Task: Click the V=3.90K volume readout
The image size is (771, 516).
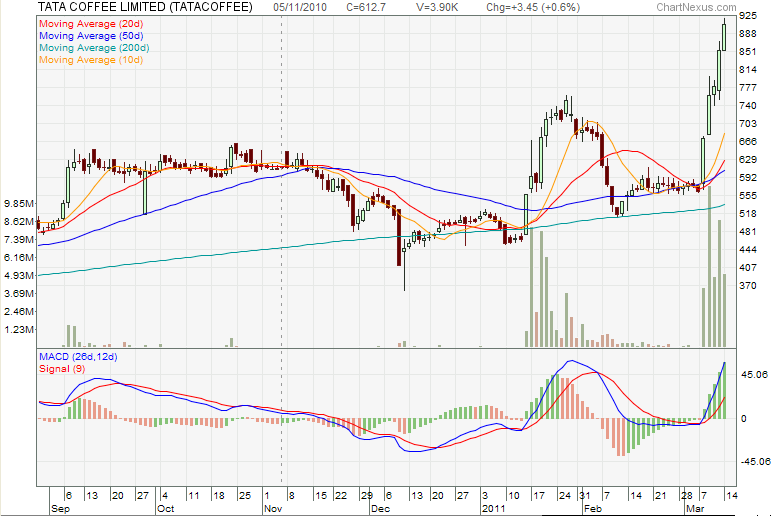Action: [x=437, y=7]
